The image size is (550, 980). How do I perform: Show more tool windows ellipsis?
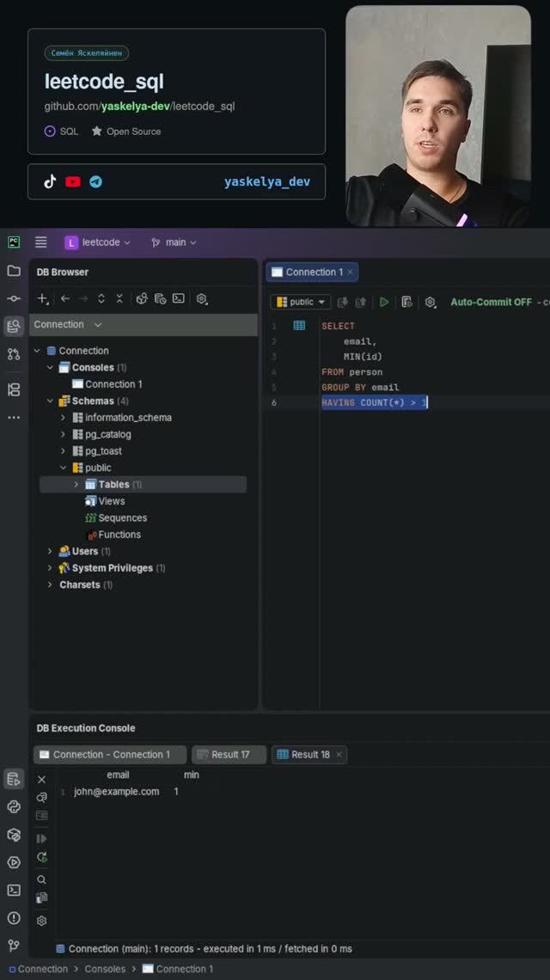pyautogui.click(x=14, y=417)
